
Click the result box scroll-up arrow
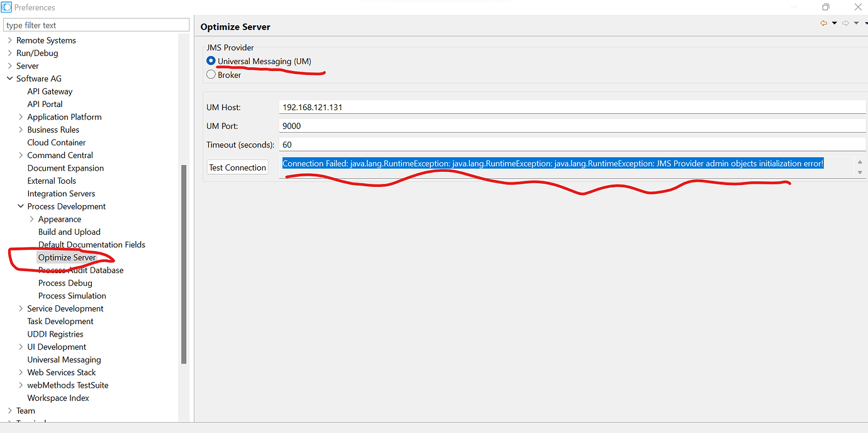click(860, 162)
